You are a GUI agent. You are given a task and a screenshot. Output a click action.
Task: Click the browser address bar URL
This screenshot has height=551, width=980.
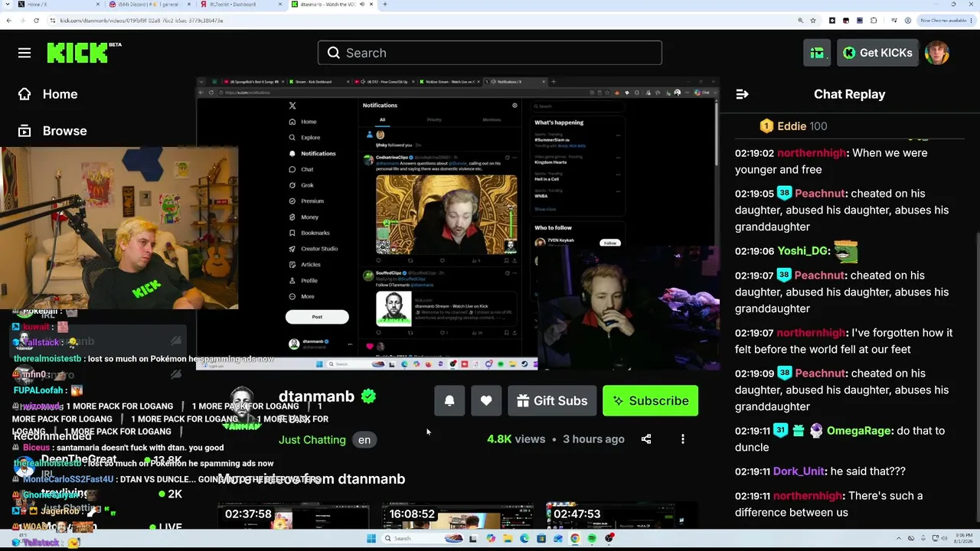(x=141, y=21)
